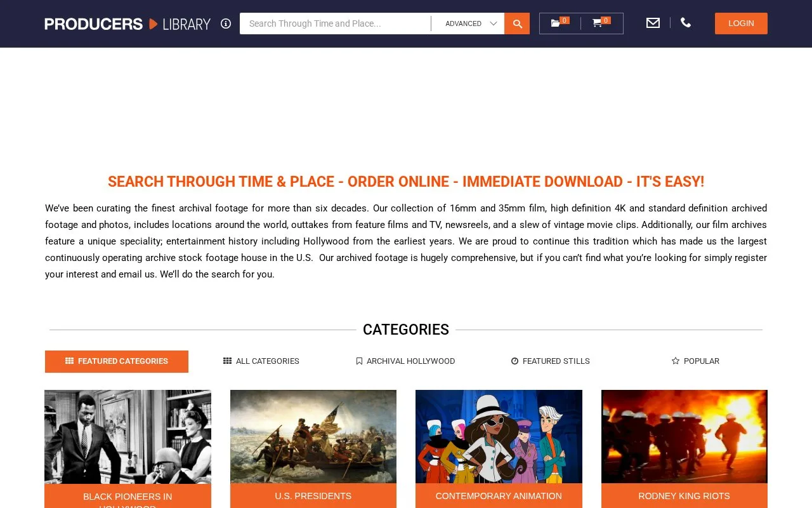This screenshot has height=508, width=812.
Task: Click the orange search magnifier button
Action: (517, 23)
